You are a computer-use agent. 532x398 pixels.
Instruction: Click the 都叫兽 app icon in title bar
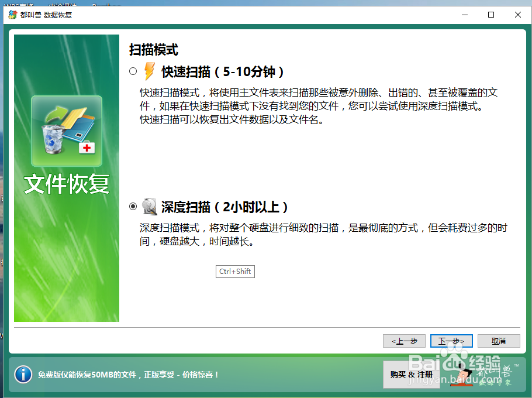click(13, 15)
